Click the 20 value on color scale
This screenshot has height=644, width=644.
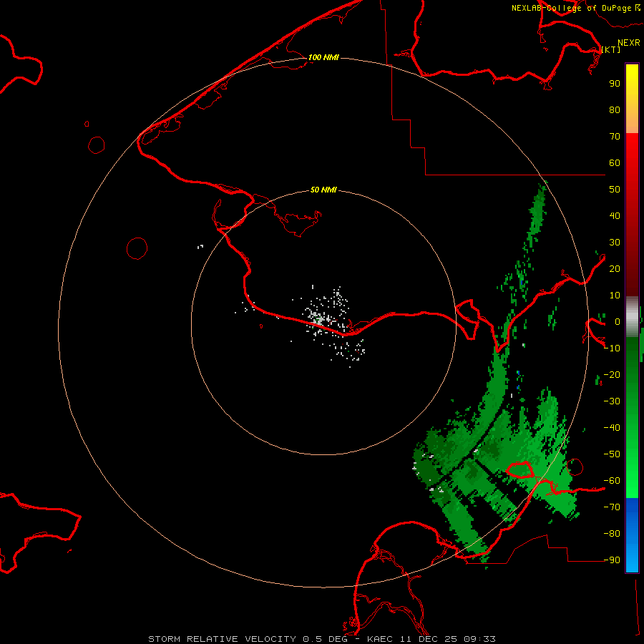(615, 268)
